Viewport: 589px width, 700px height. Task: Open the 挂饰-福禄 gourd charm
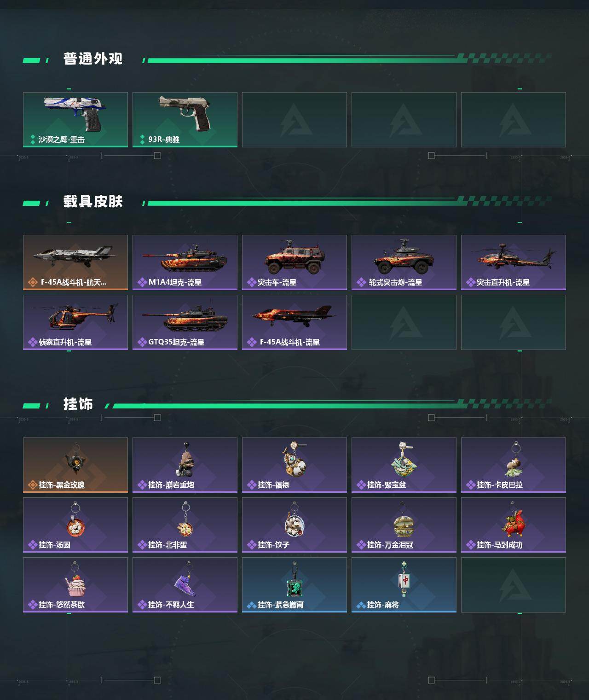click(294, 465)
